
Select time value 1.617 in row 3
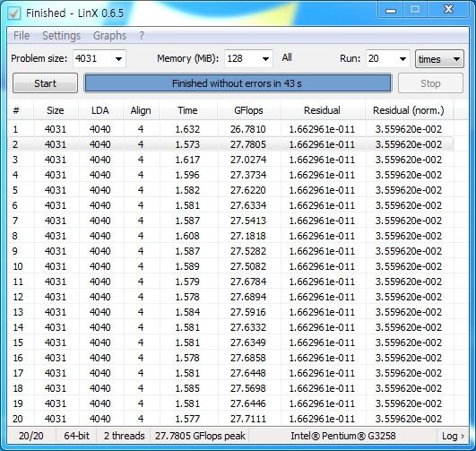coord(187,160)
